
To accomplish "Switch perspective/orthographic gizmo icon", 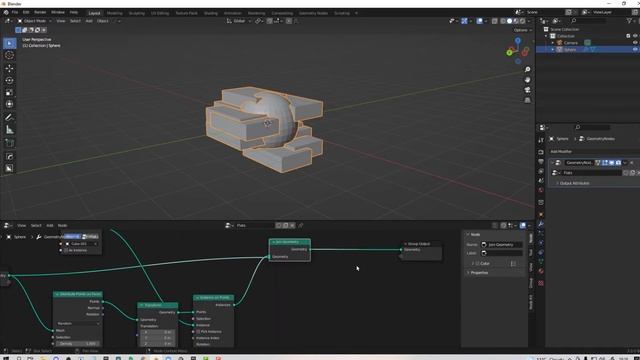I will 527,100.
